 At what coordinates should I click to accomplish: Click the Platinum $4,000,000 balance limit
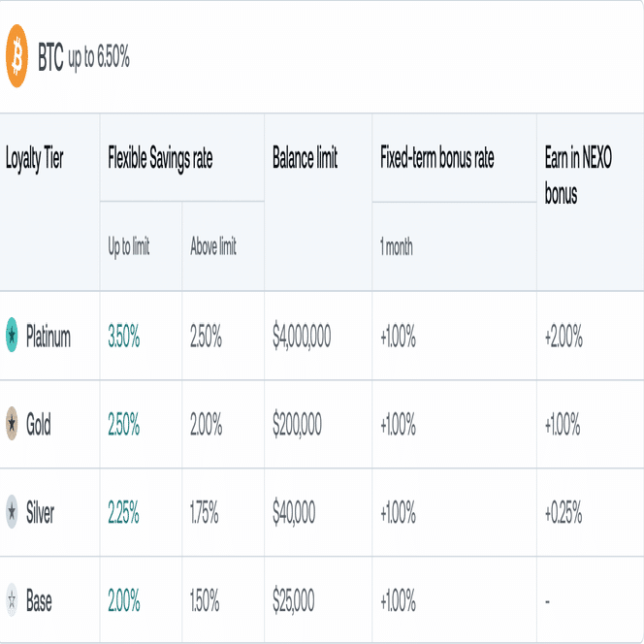click(303, 337)
